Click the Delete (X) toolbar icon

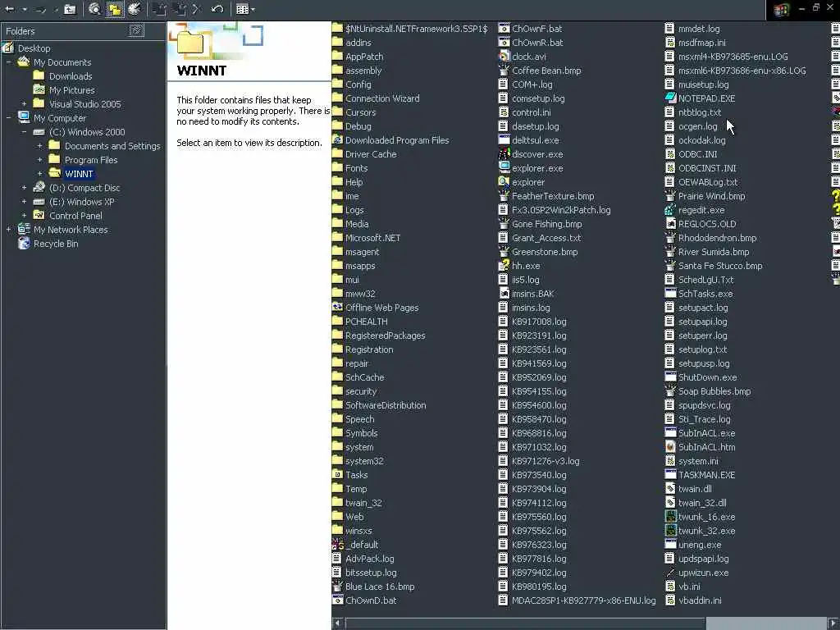(x=196, y=9)
